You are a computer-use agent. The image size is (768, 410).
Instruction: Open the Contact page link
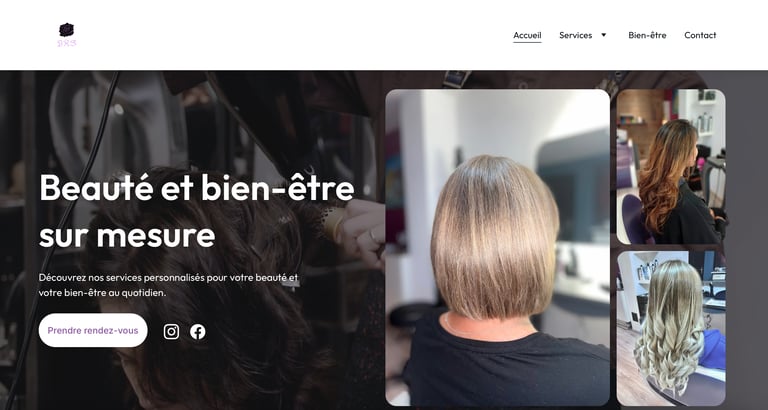click(700, 35)
